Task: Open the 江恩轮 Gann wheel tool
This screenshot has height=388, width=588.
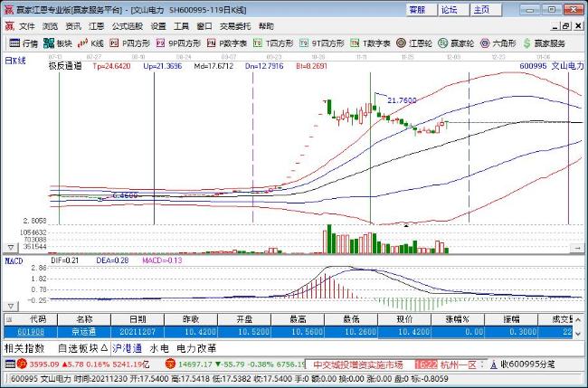Action: 414,43
